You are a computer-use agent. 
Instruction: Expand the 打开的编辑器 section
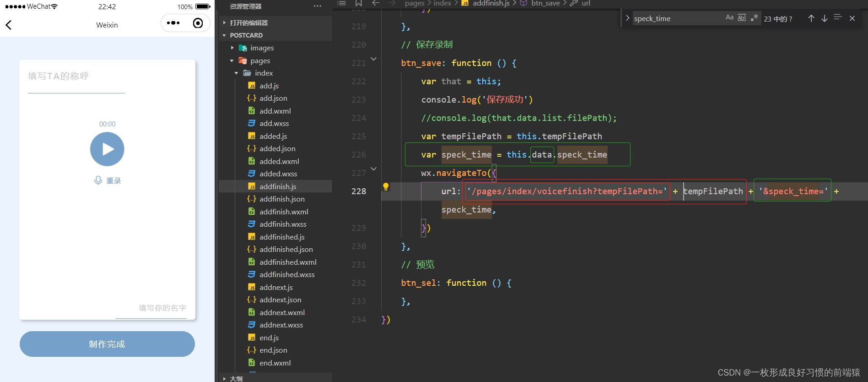click(275, 22)
